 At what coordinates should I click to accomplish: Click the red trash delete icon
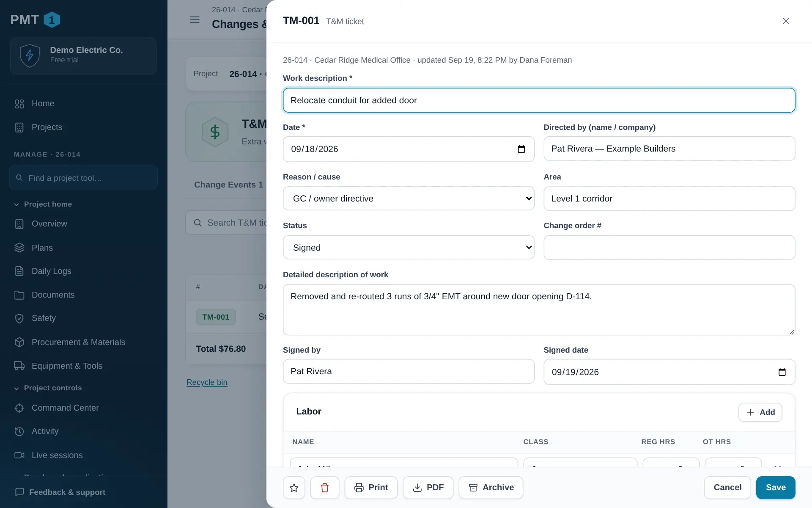click(x=325, y=488)
